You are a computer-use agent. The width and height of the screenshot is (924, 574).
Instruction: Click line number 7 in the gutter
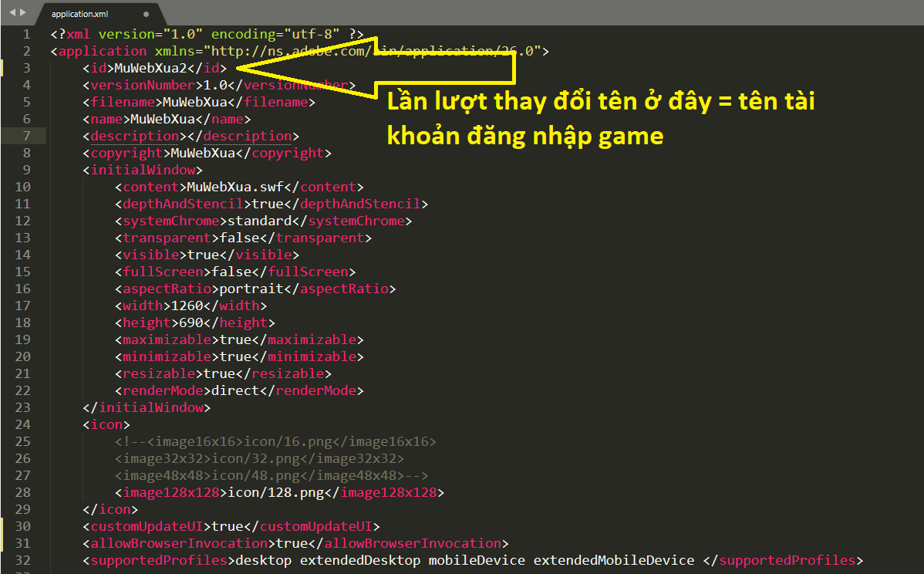[x=26, y=136]
